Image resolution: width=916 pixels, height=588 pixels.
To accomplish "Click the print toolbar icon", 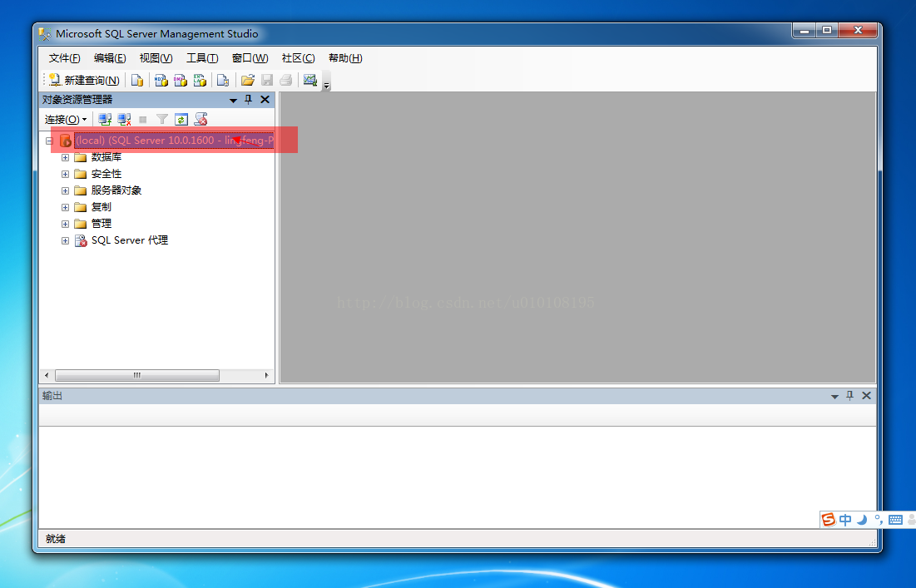I will coord(285,80).
